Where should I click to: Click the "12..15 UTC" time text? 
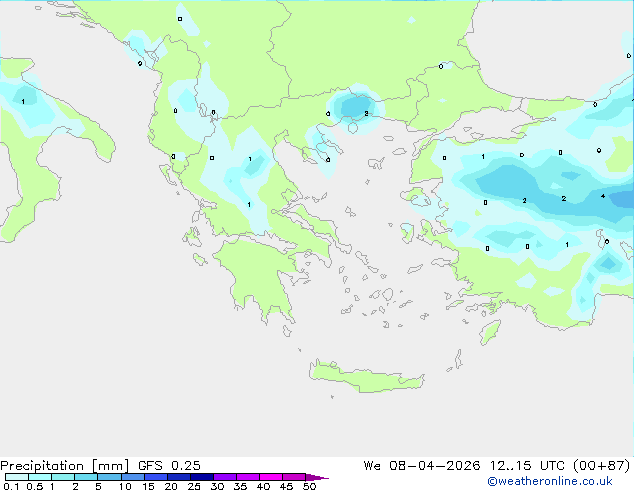tap(527, 465)
